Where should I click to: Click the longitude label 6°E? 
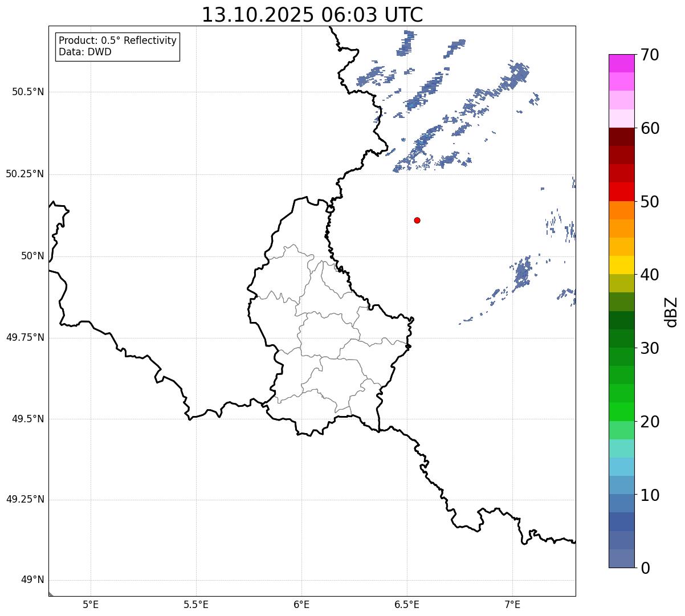[x=301, y=605]
